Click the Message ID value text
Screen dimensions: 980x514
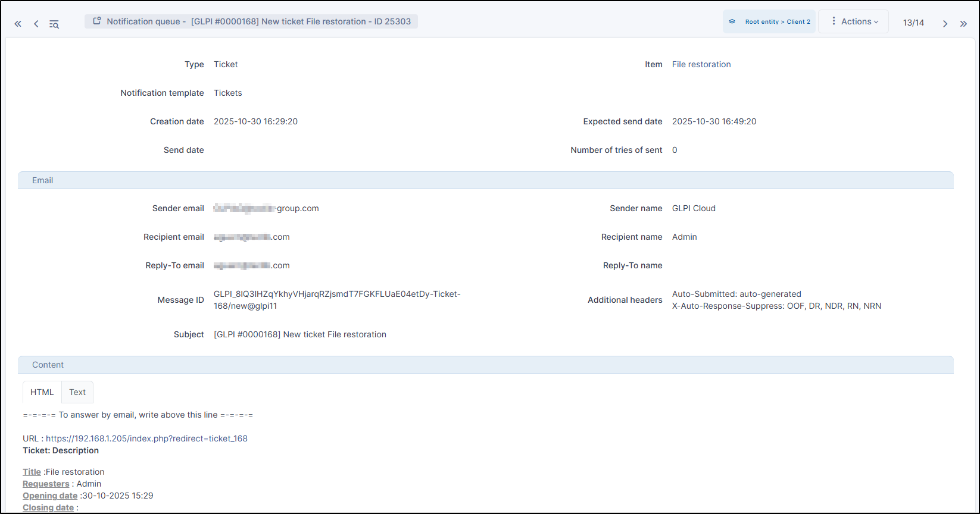click(337, 300)
